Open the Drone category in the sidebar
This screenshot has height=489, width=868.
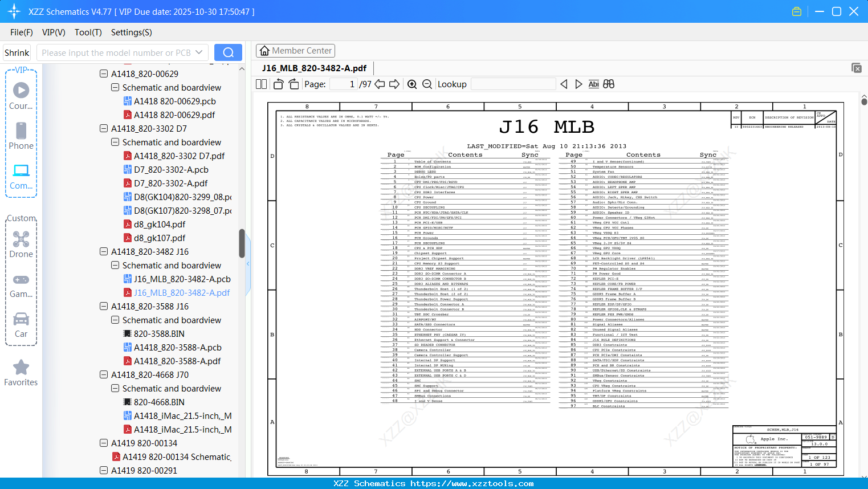21,244
